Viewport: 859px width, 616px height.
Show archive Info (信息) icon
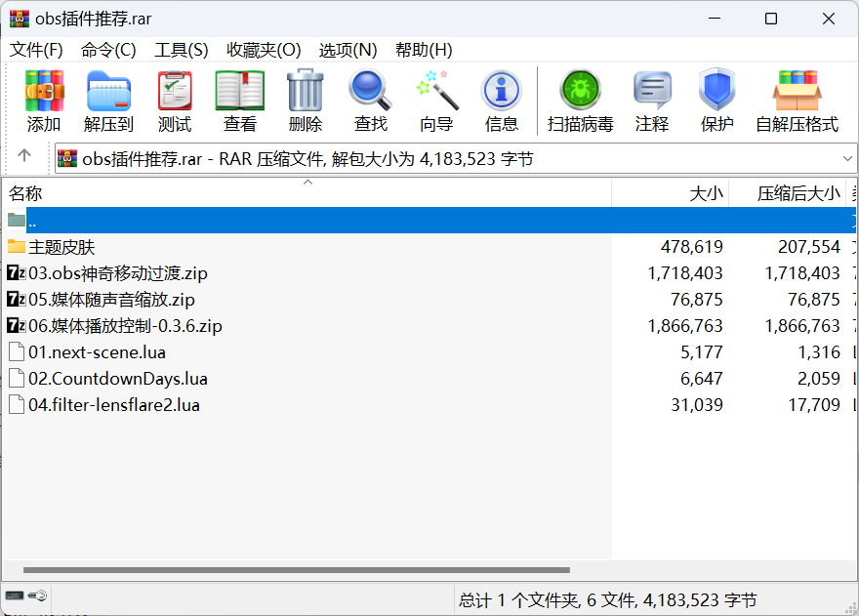click(502, 101)
